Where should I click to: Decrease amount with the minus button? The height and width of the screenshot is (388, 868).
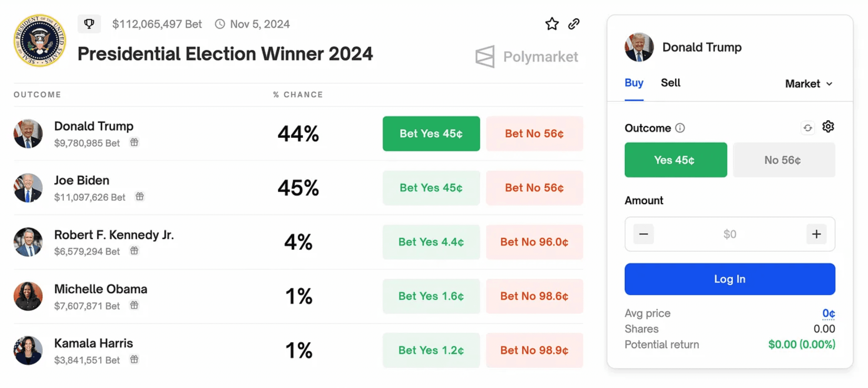[643, 233]
